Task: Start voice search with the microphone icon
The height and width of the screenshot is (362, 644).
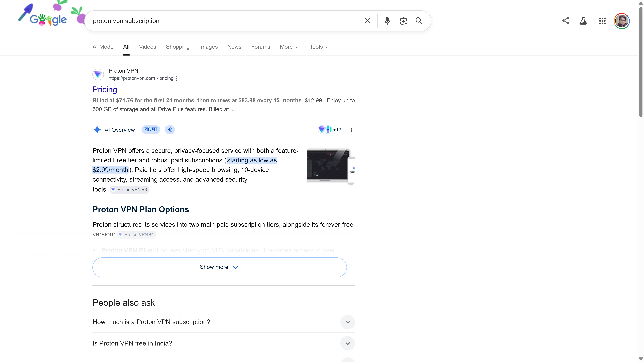Action: point(387,21)
